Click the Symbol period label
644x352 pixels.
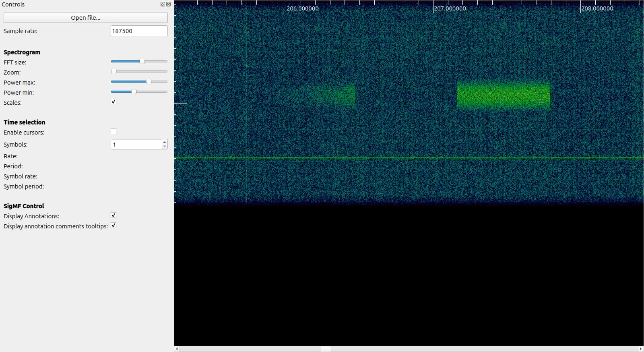point(24,186)
